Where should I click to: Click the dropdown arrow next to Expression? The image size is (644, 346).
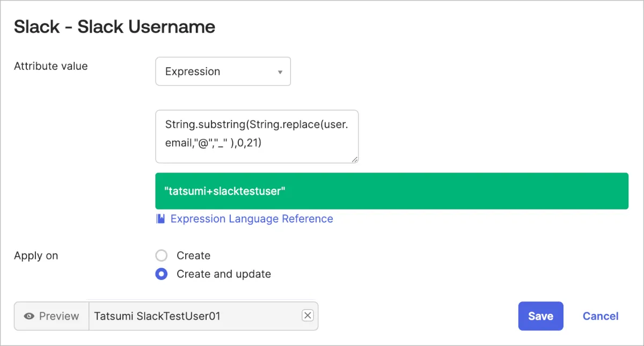(280, 72)
